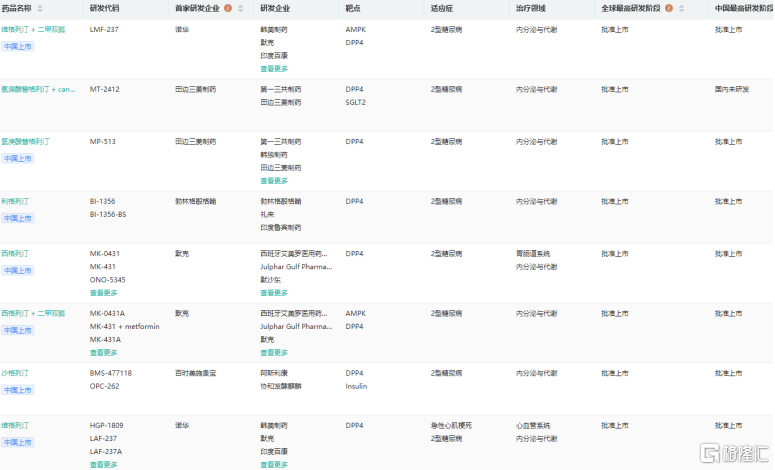This screenshot has width=775, height=470.
Task: Open the drug 维格列汀 + 二甲双胍
Action: click(x=33, y=30)
